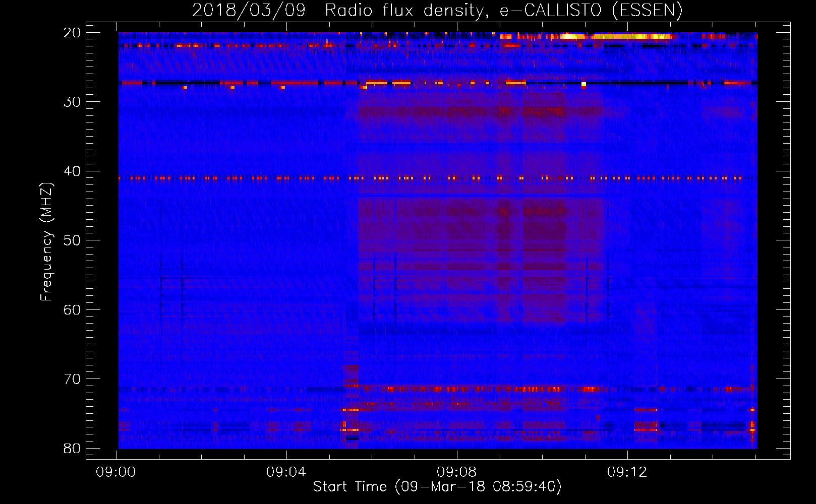Click the '40' frequency tick label
This screenshot has height=504, width=816.
72,171
